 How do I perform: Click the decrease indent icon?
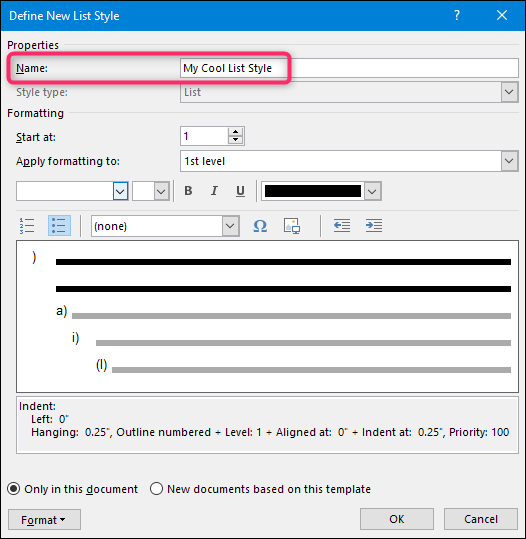342,226
